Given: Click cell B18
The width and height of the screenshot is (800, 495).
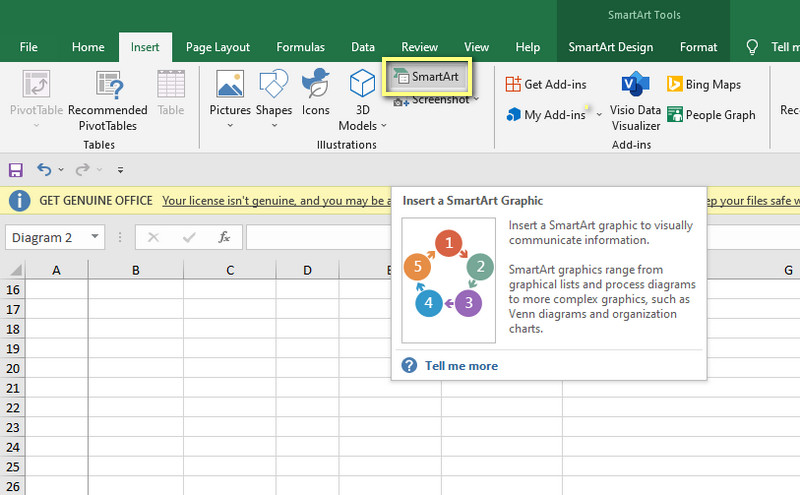Looking at the screenshot, I should tap(136, 329).
